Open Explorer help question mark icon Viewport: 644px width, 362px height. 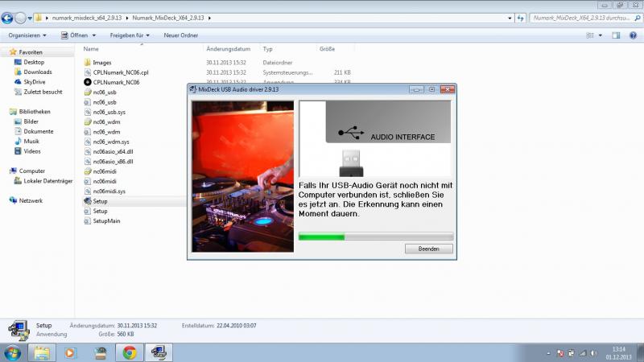[x=633, y=35]
